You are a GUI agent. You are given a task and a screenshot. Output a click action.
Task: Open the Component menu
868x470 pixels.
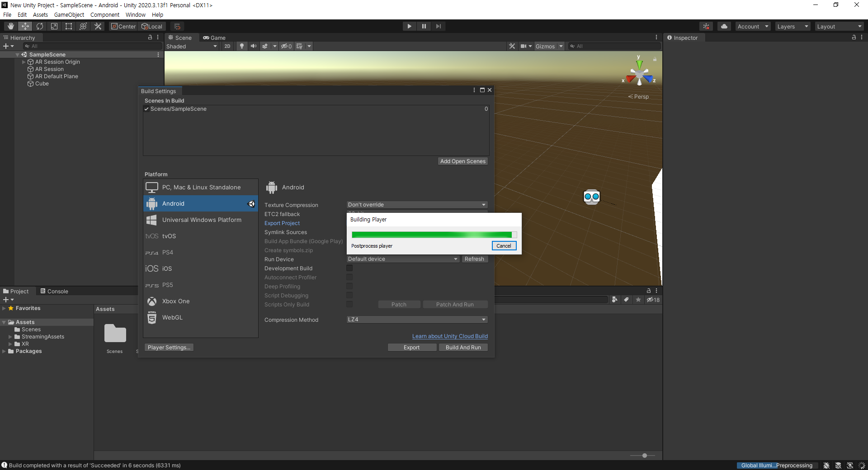[105, 14]
